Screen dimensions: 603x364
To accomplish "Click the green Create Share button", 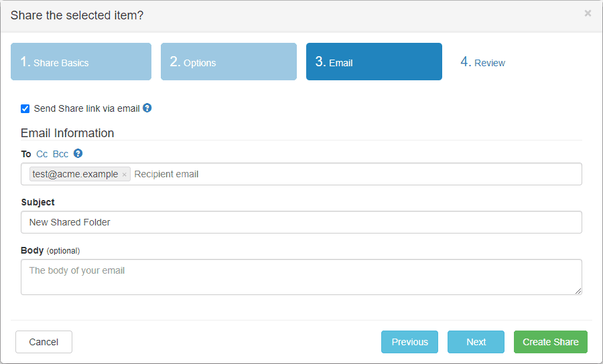I will click(550, 342).
